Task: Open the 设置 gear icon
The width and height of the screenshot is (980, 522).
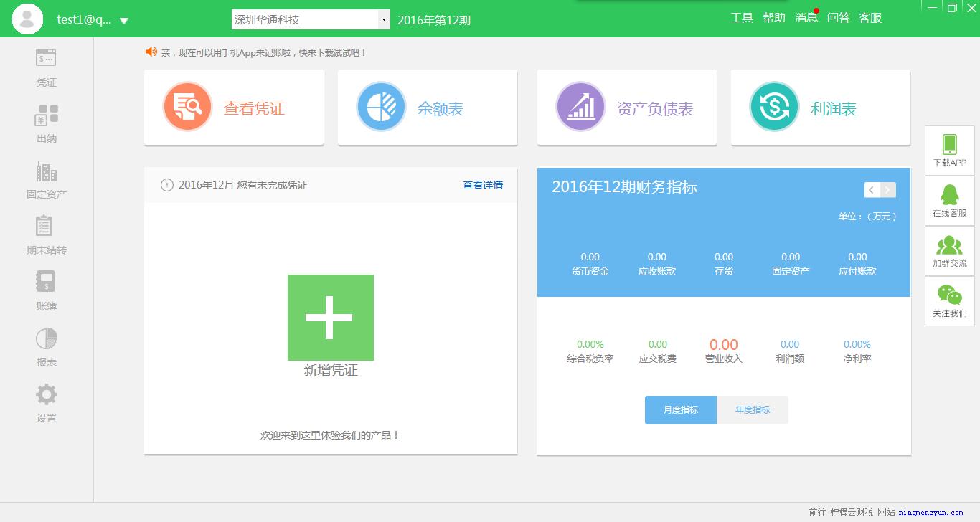Action: coord(45,400)
